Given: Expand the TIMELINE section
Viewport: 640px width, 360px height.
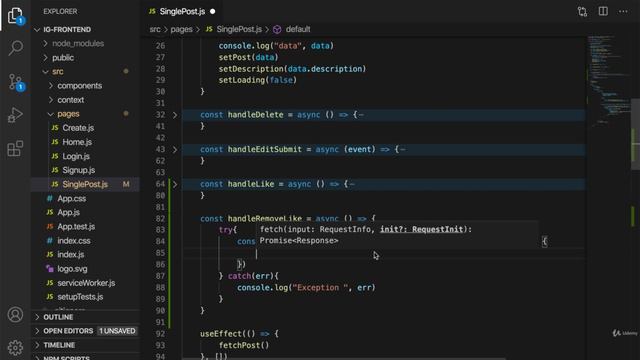Looking at the screenshot, I should pos(59,345).
